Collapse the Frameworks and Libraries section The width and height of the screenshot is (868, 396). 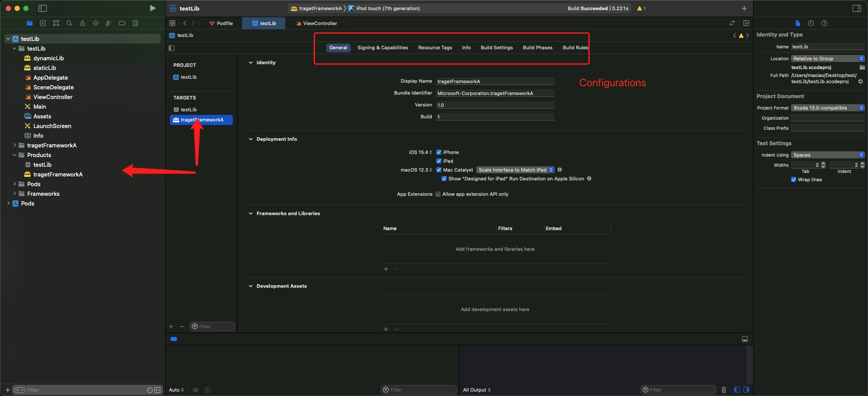pyautogui.click(x=251, y=213)
